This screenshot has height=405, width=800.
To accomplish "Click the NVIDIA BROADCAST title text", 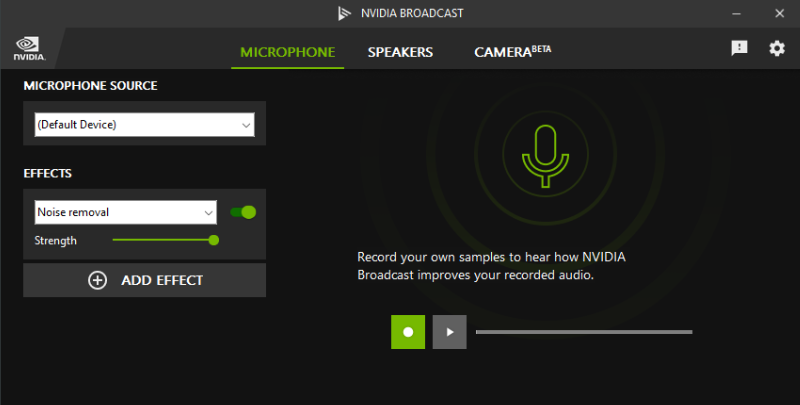I will click(412, 13).
